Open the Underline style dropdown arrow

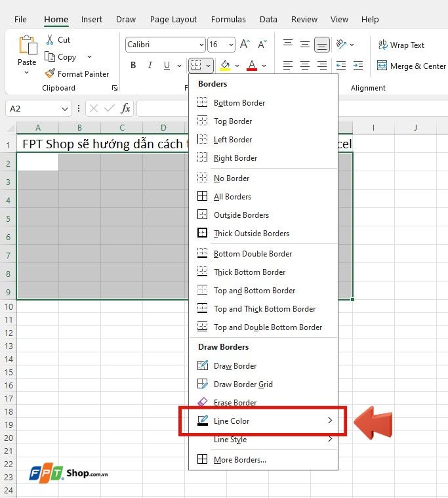point(179,66)
